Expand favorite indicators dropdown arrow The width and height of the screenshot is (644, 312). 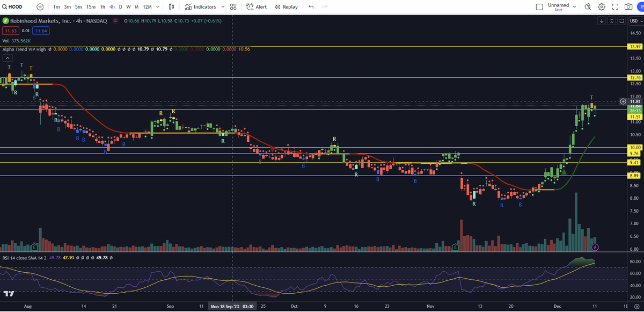point(222,7)
